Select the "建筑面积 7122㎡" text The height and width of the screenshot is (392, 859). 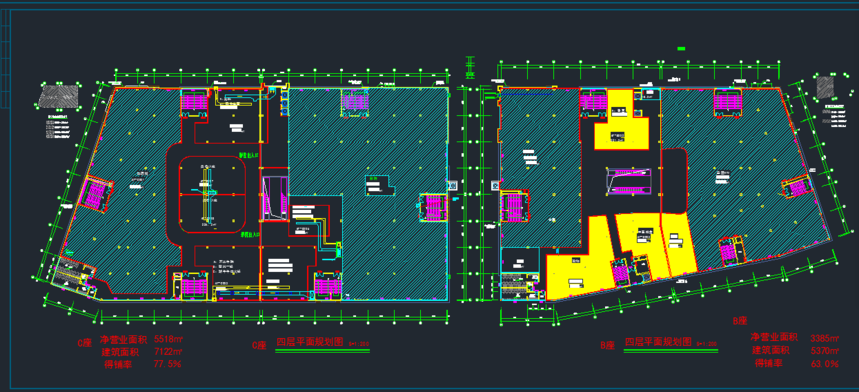[141, 351]
